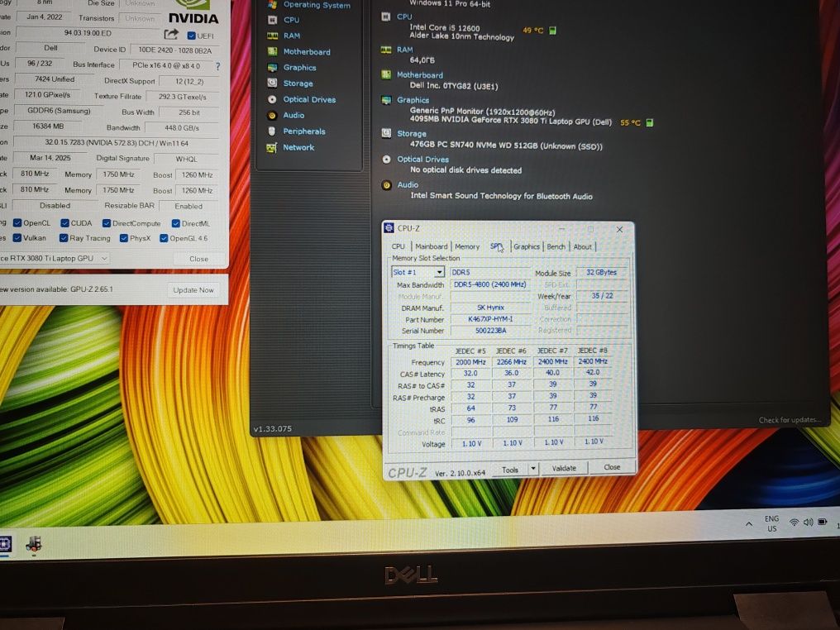Click Check for updates in Speccy

[x=789, y=420]
